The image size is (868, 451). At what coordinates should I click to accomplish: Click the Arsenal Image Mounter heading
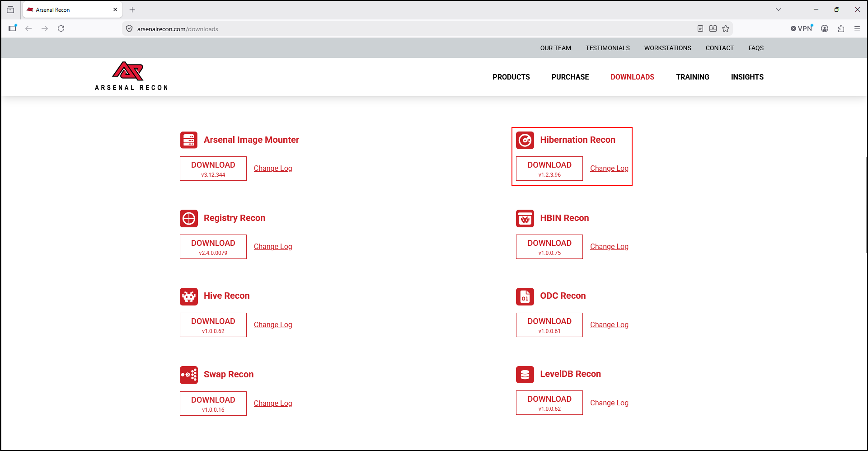tap(251, 140)
